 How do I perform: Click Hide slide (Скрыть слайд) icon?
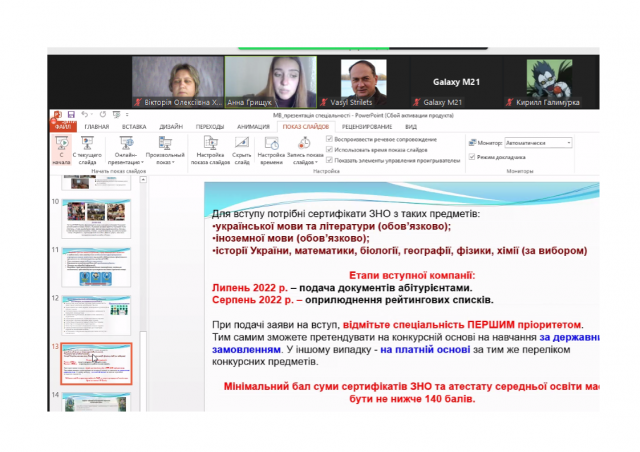[x=242, y=143]
